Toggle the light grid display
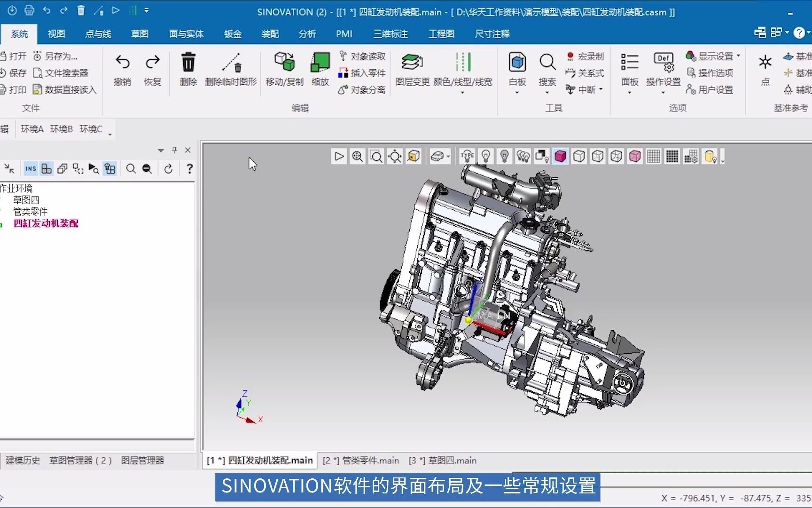 [x=654, y=156]
